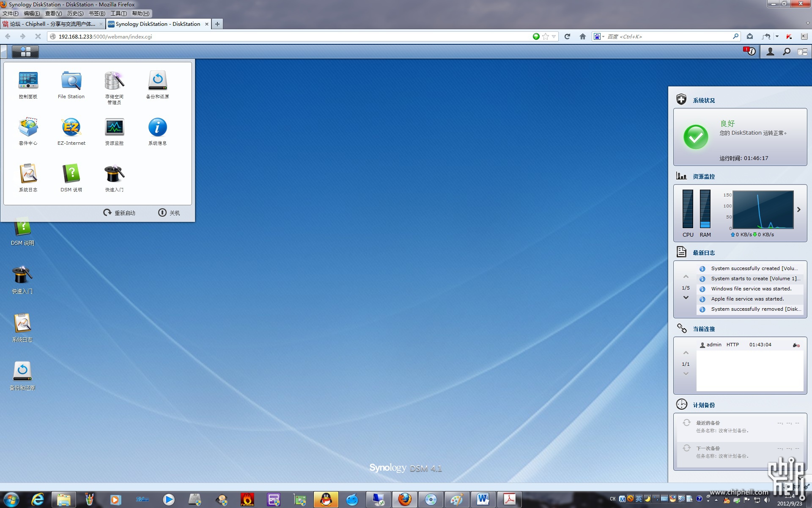
Task: Open the list-all-tabs dropdown
Action: pos(808,24)
